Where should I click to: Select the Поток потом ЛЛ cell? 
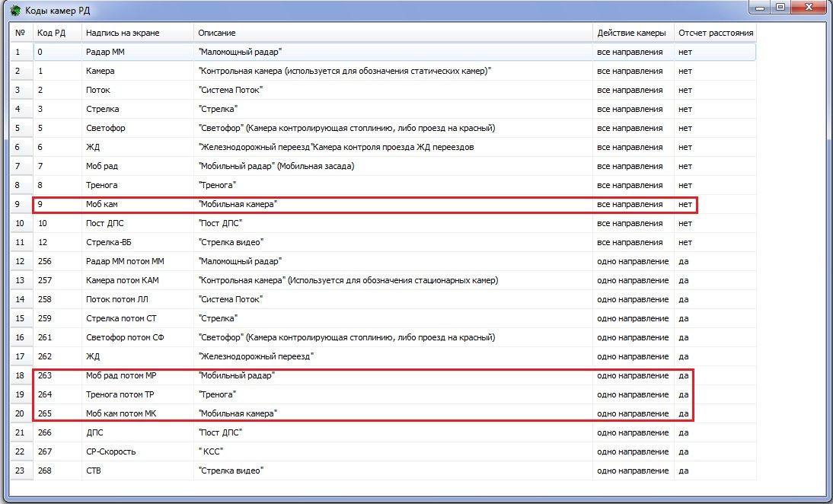[x=138, y=299]
